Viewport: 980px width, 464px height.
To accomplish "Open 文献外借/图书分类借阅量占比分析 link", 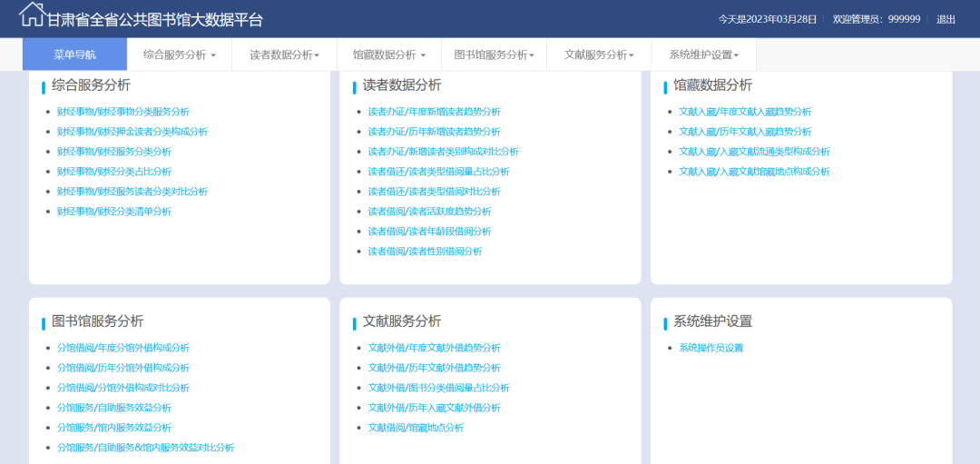I will click(x=438, y=388).
